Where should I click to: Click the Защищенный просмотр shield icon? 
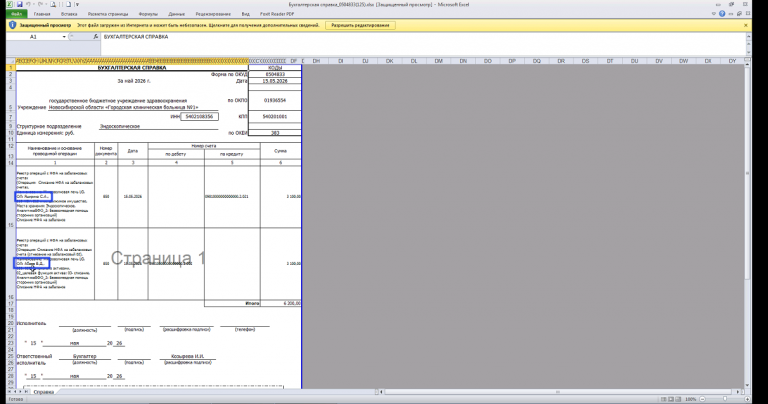pos(13,25)
